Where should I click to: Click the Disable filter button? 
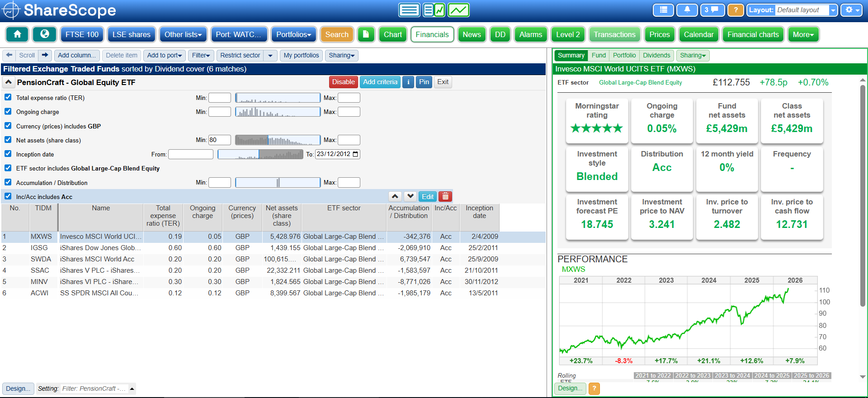tap(344, 82)
